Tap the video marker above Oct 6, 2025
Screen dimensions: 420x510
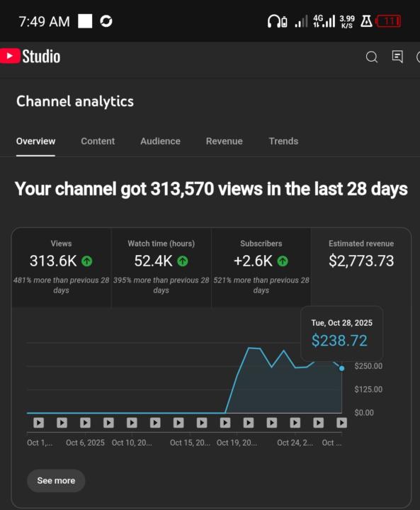85,422
